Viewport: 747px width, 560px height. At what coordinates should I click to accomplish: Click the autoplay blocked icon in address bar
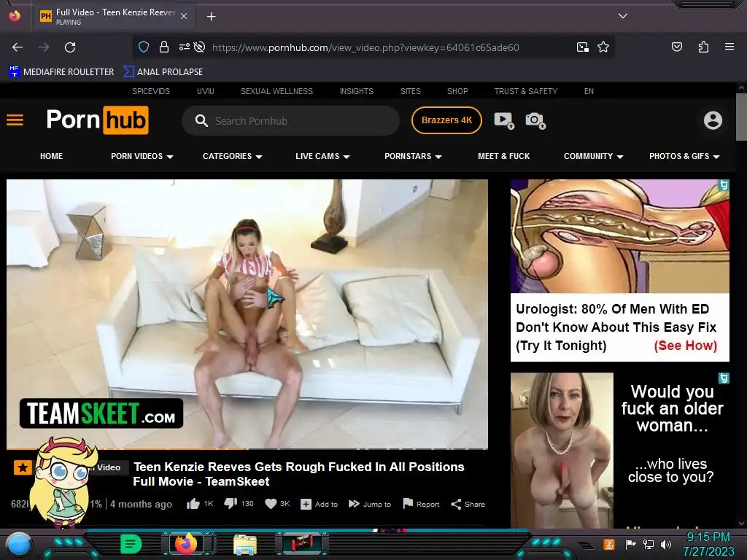coord(200,47)
